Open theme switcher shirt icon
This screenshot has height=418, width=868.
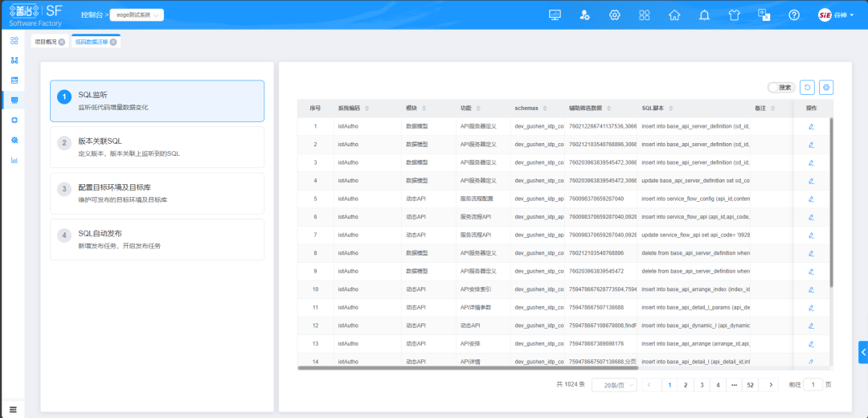click(x=734, y=15)
